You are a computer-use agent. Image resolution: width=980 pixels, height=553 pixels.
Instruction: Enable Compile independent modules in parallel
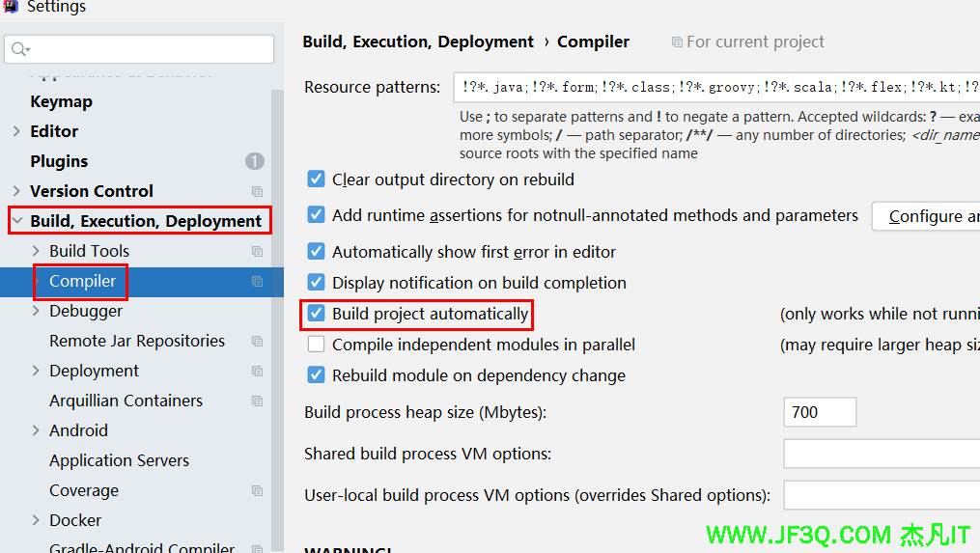tap(316, 345)
